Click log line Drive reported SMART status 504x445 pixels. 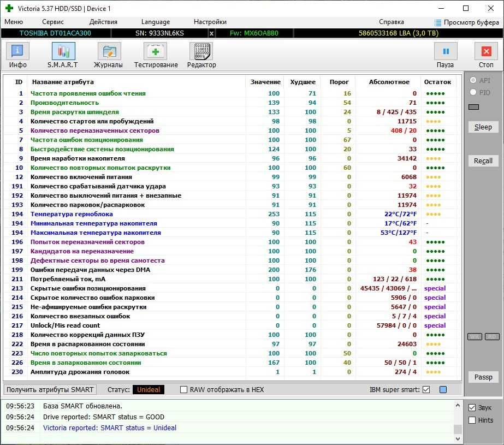tap(104, 417)
